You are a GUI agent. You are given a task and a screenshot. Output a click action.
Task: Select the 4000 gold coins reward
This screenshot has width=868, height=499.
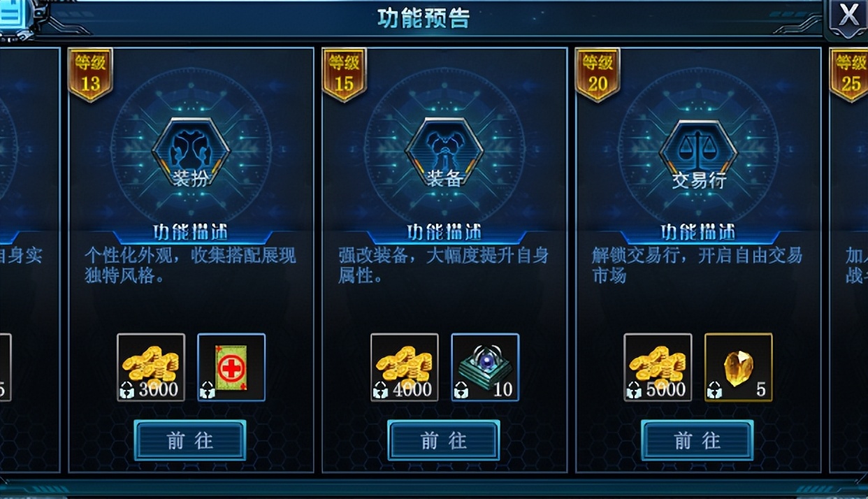[x=405, y=368]
